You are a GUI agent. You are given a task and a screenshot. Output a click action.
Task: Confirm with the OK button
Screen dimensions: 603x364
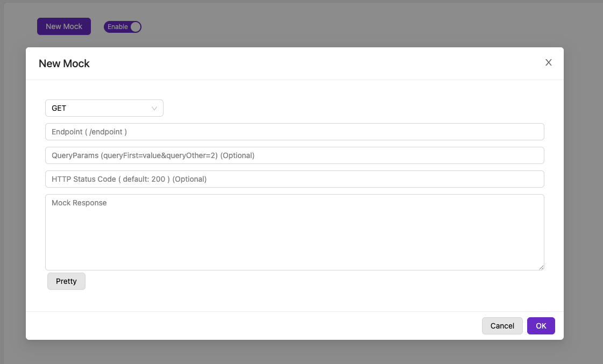pos(541,326)
